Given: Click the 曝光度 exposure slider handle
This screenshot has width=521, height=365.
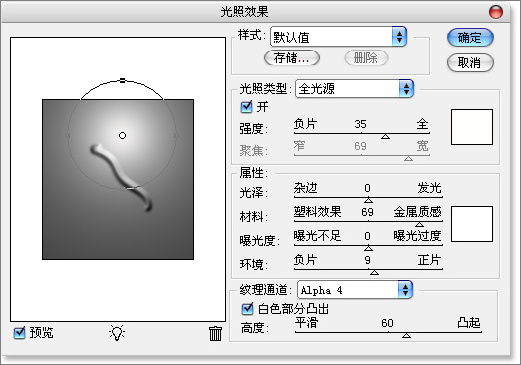Looking at the screenshot, I should coord(368,248).
